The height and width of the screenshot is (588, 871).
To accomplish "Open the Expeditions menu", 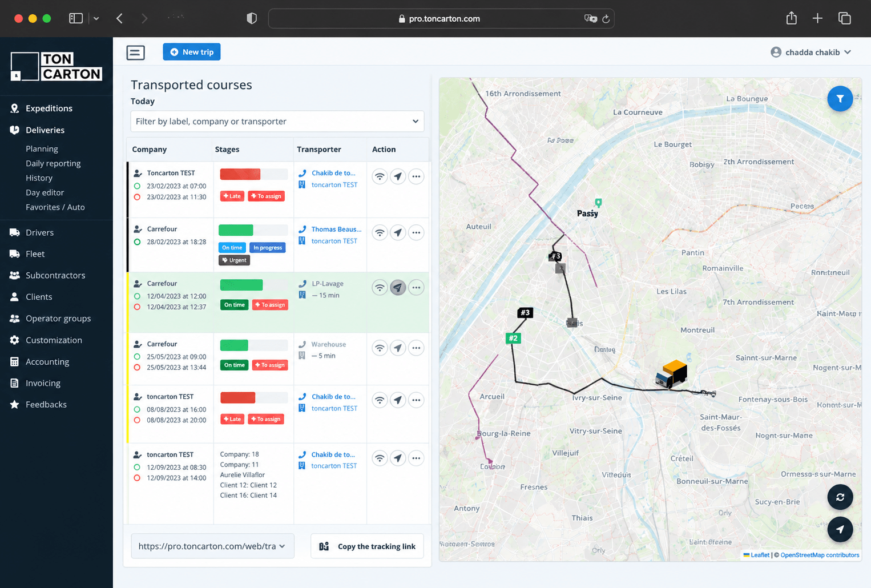I will 49,108.
